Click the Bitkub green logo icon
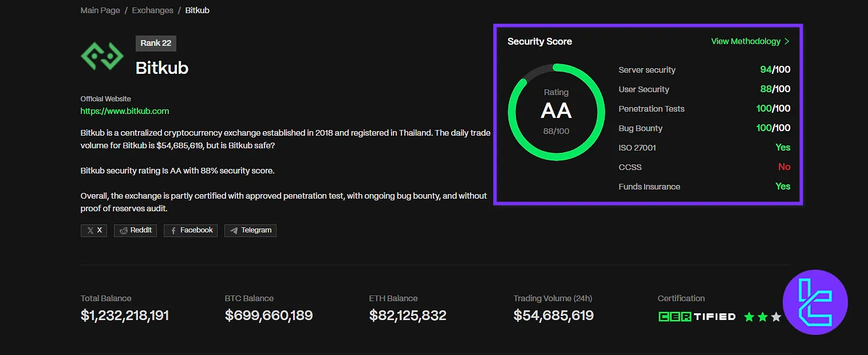868x355 pixels. click(102, 56)
